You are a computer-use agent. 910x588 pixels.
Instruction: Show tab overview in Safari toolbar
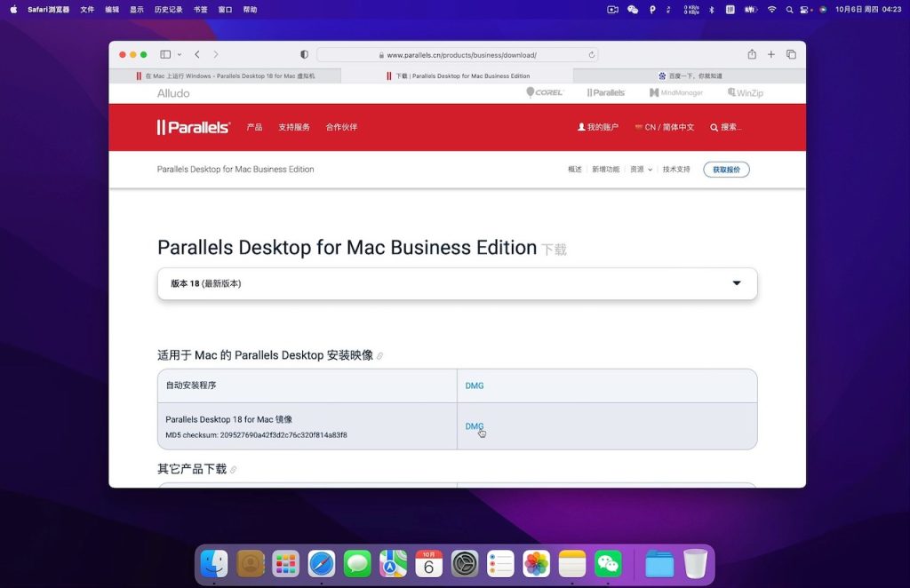791,54
